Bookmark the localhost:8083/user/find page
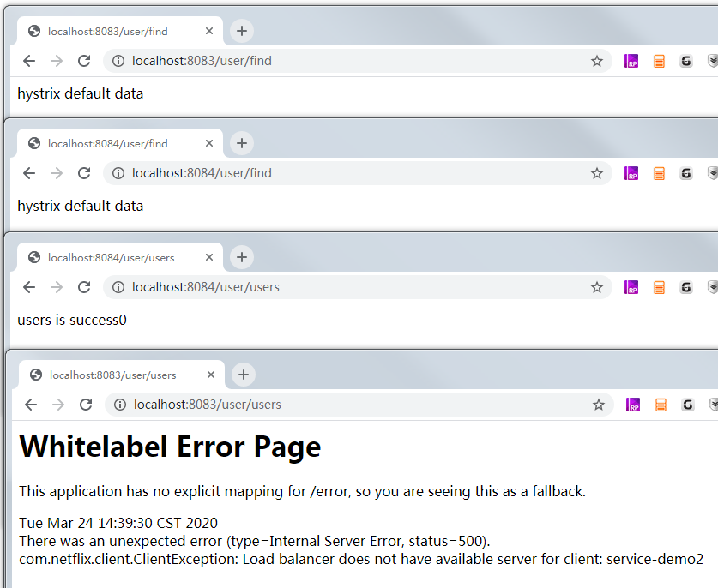Viewport: 718px width, 588px height. pyautogui.click(x=597, y=61)
